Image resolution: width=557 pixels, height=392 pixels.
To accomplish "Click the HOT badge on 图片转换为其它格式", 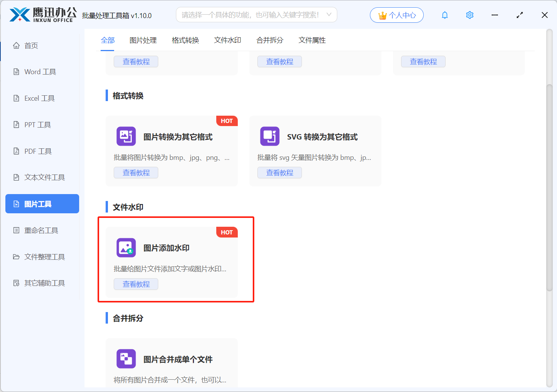I will pyautogui.click(x=227, y=121).
